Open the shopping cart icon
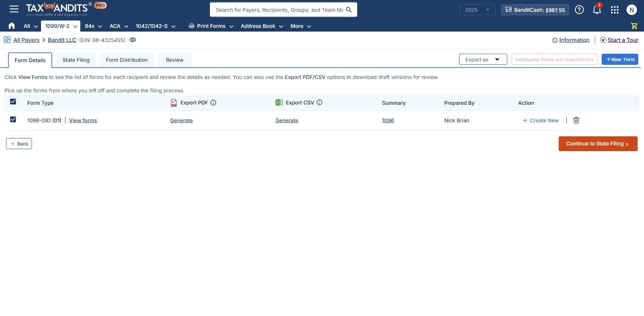 [x=634, y=26]
